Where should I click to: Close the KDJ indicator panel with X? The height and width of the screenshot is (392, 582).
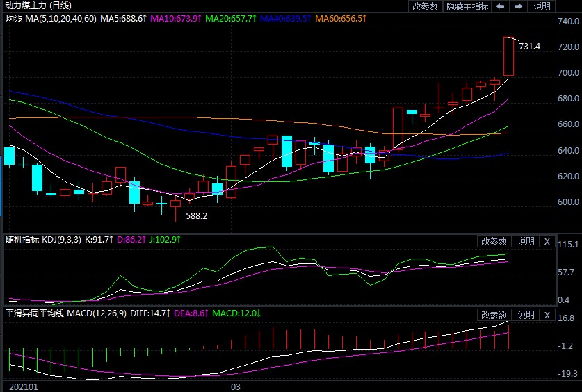pos(547,241)
